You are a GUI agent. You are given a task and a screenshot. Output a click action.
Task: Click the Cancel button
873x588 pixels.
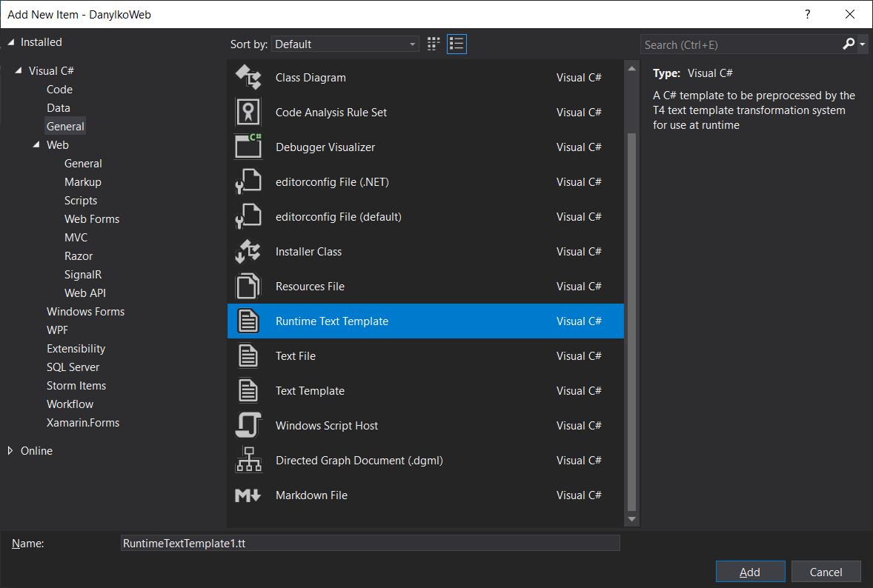pos(826,572)
